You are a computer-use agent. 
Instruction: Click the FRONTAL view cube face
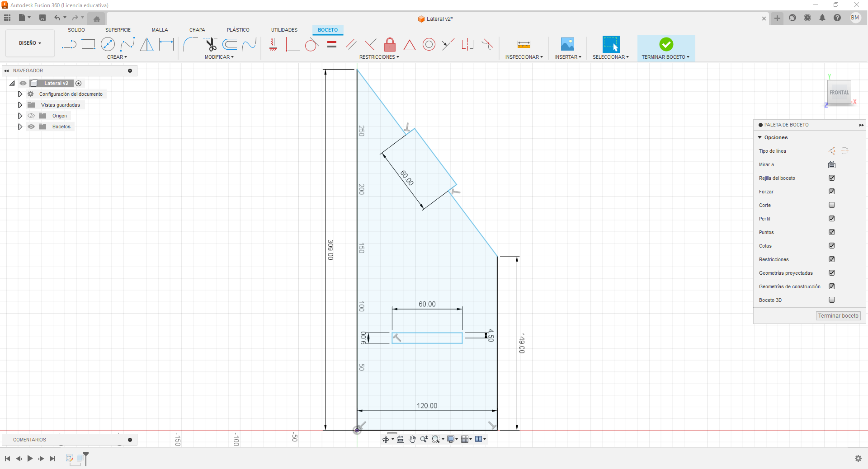(x=839, y=93)
